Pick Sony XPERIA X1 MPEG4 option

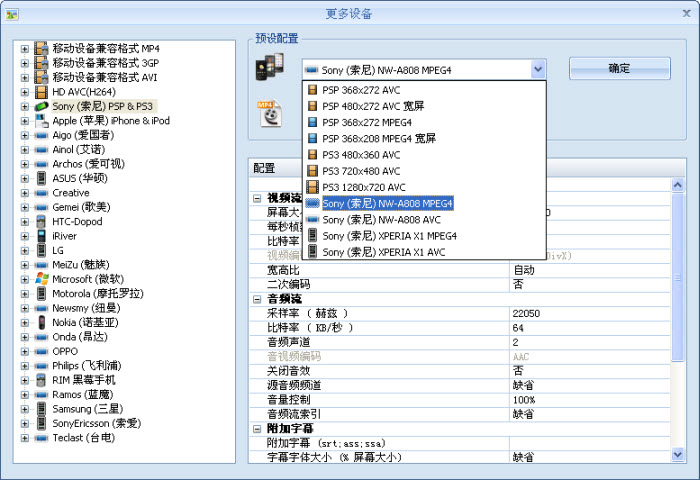(388, 236)
